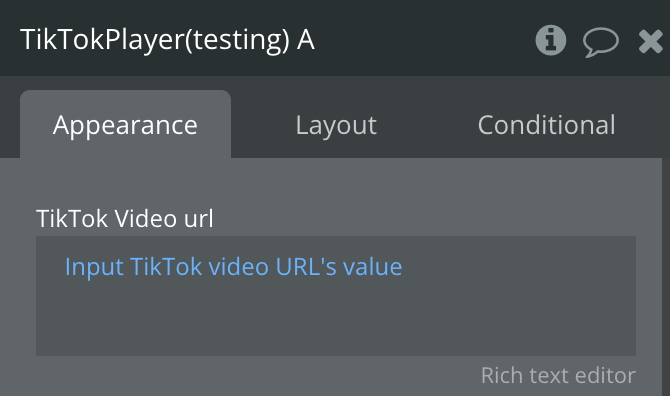670x396 pixels.
Task: Click empty space in TikTok Video url box
Action: (x=336, y=320)
